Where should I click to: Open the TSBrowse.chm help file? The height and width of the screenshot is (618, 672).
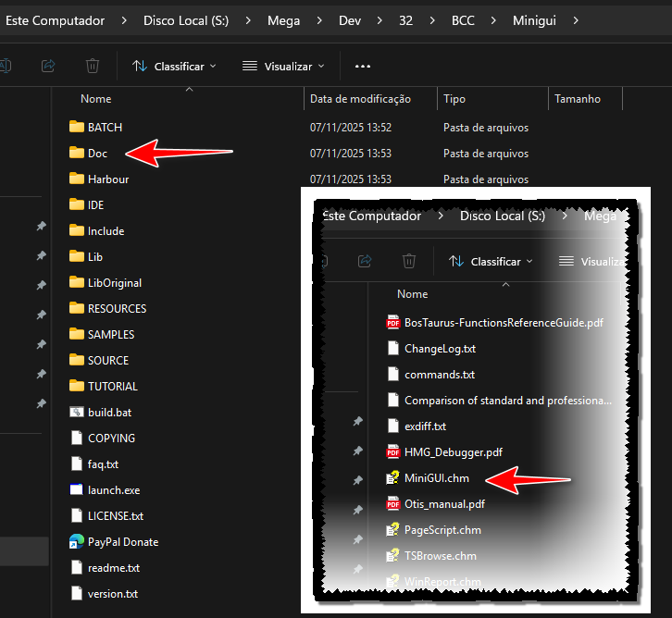(440, 556)
